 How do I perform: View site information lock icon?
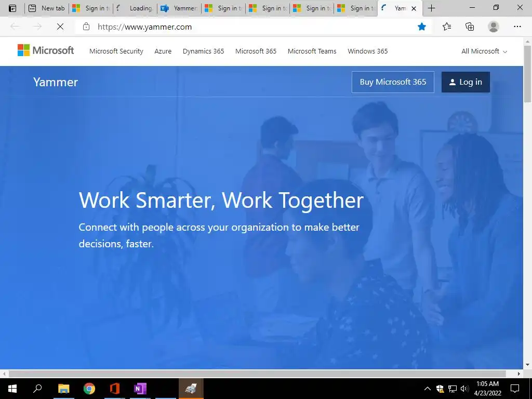pyautogui.click(x=86, y=26)
